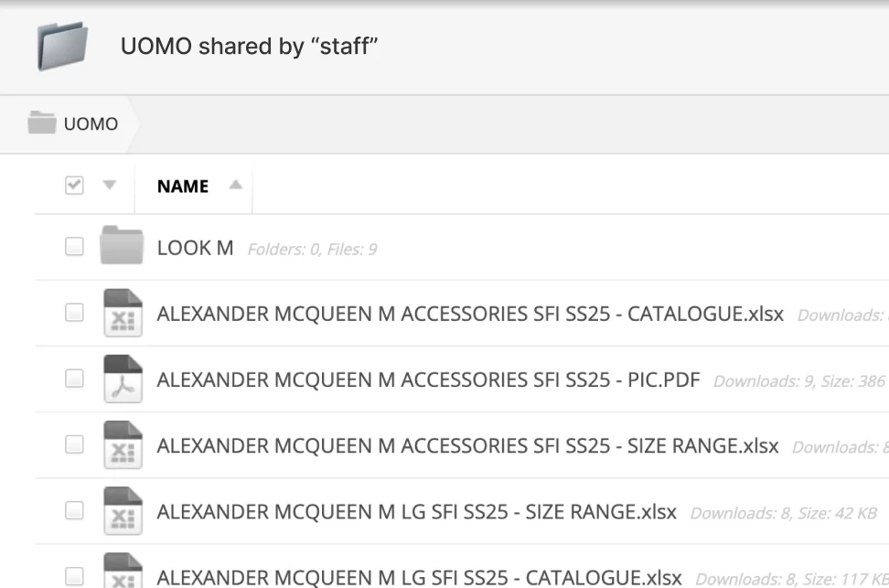Open the LOOK M folder icon

click(121, 247)
